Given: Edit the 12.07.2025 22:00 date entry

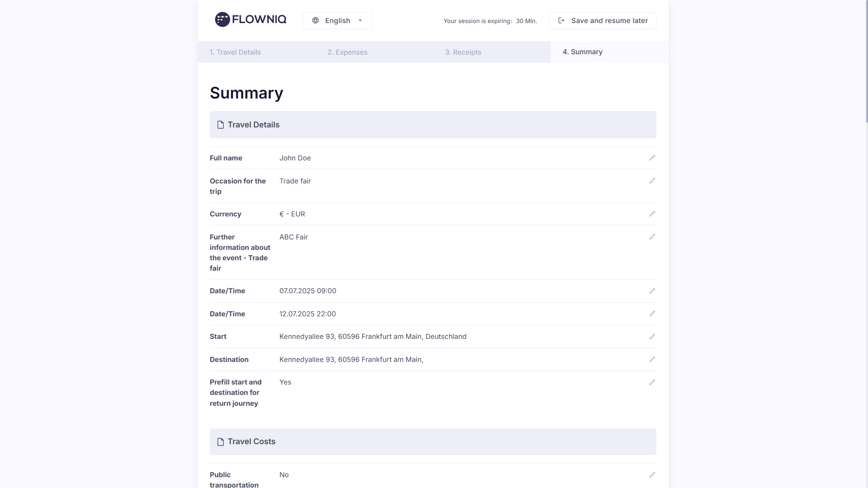Looking at the screenshot, I should [652, 314].
